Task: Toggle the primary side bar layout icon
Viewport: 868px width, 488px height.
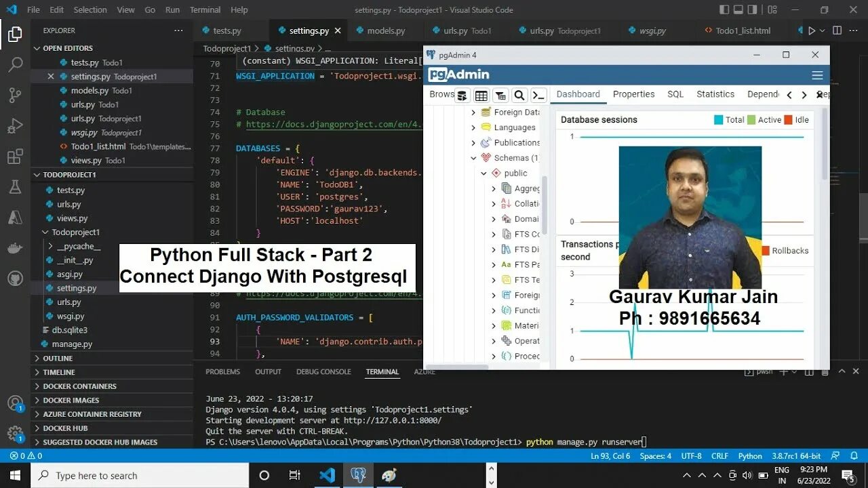Action: click(724, 10)
